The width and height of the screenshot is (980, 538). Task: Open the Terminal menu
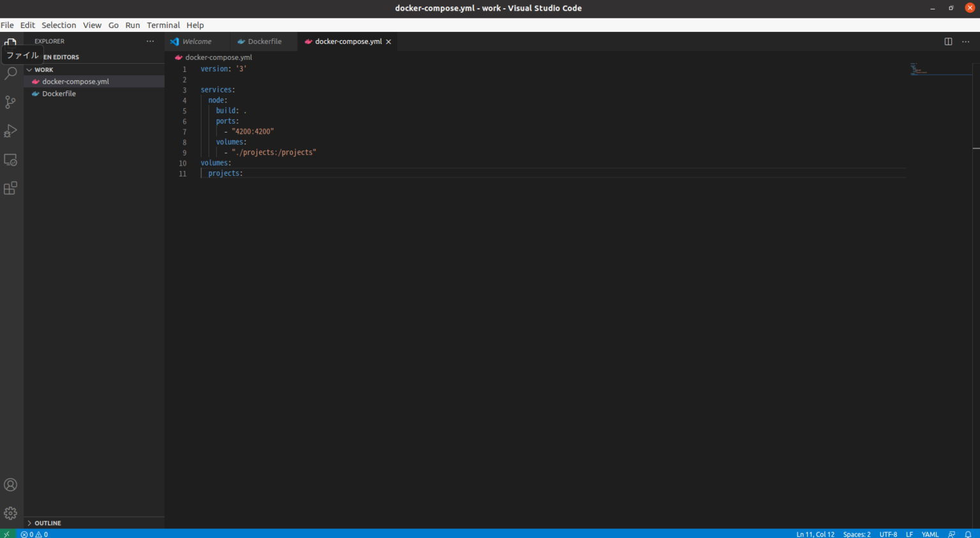click(163, 25)
